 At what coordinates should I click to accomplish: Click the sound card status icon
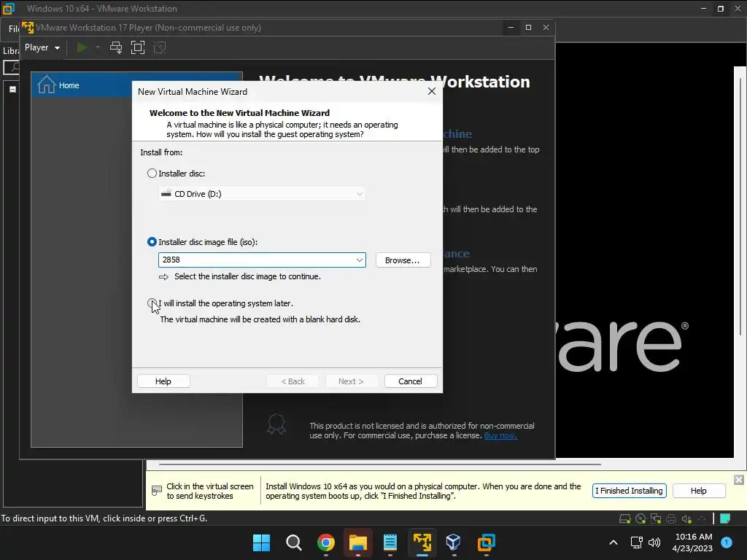point(686,518)
